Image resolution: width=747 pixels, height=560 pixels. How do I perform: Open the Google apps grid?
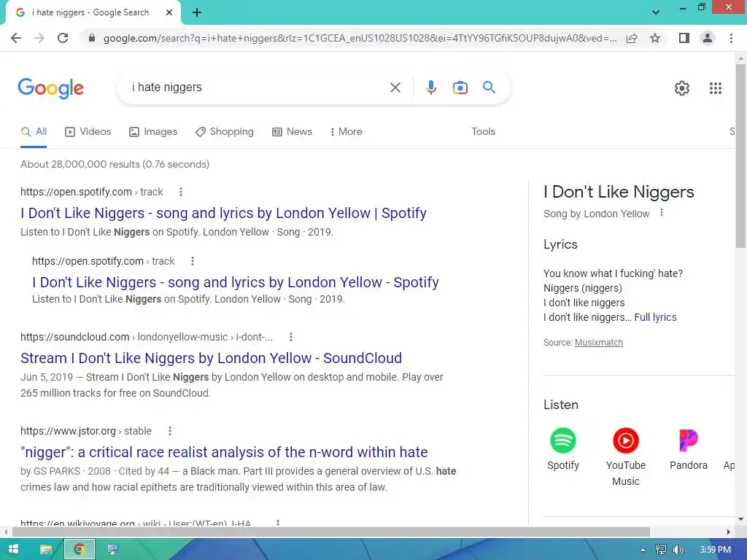716,88
